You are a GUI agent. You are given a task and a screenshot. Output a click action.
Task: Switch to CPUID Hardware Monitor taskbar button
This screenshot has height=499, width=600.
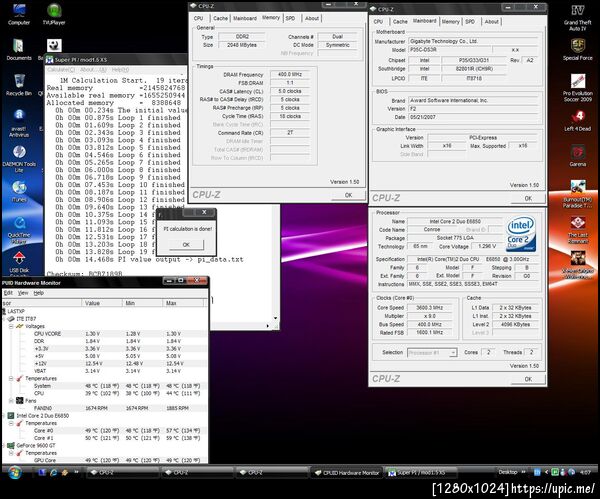347,473
